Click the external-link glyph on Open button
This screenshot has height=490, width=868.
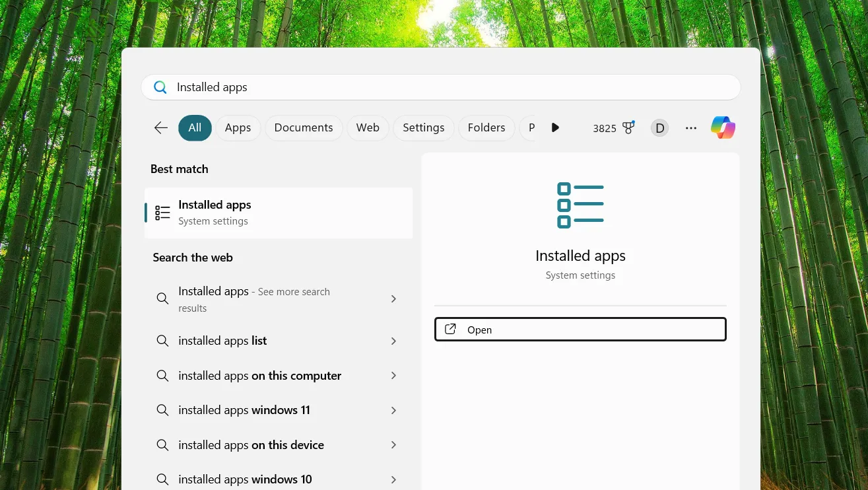pos(451,329)
